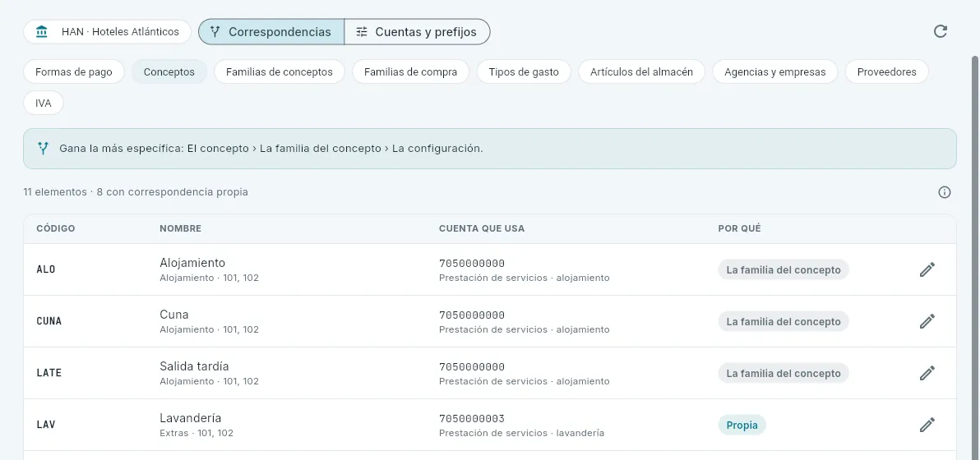980x460 pixels.
Task: Click the LAV code cell
Action: tap(46, 425)
